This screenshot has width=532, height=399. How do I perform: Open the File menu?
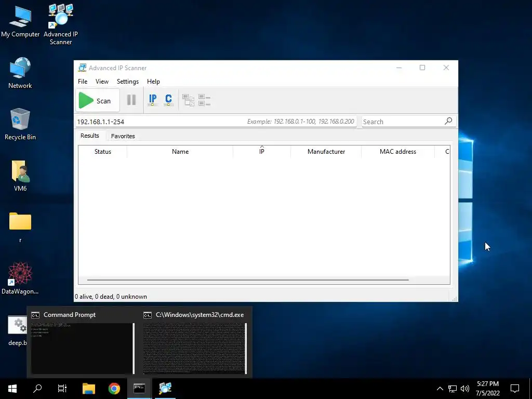point(83,82)
